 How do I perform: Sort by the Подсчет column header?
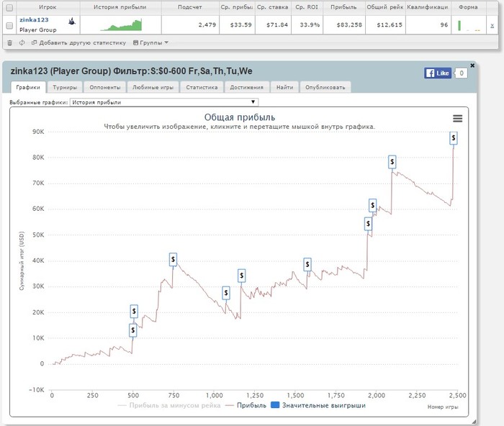(x=190, y=6)
